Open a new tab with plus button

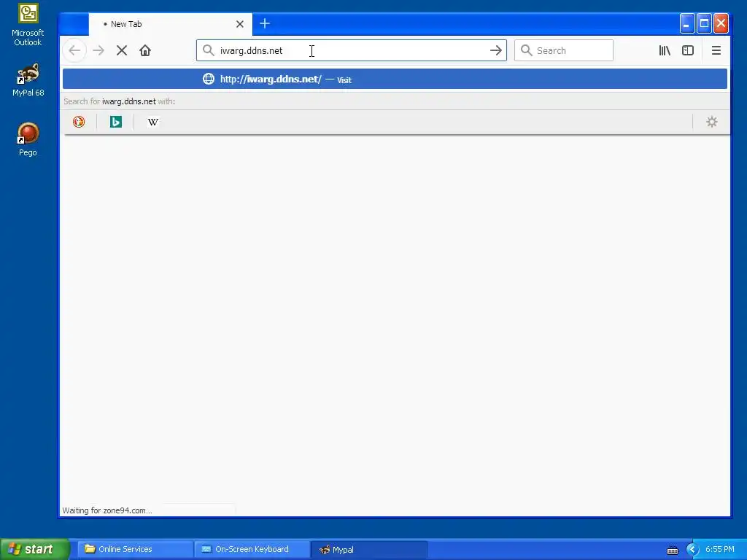[x=265, y=23]
